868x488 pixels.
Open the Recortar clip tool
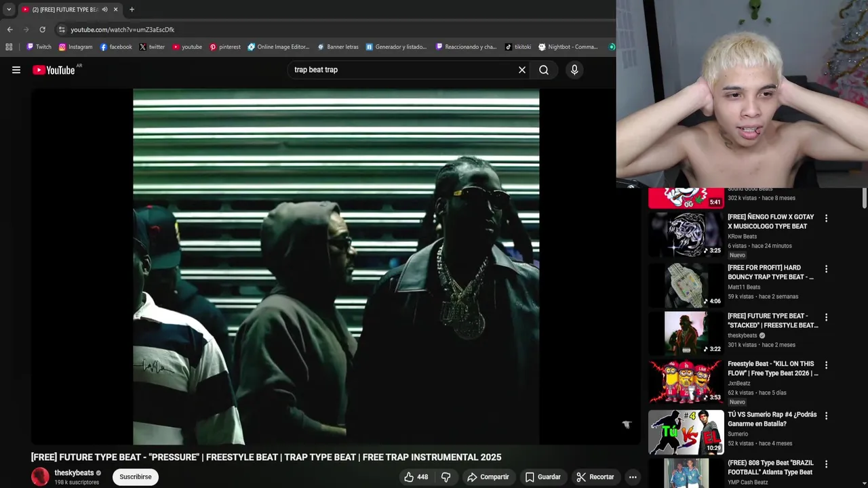click(x=595, y=477)
